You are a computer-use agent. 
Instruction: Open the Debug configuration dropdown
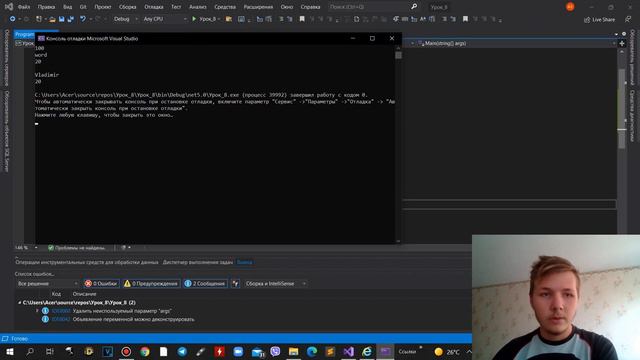[x=126, y=19]
